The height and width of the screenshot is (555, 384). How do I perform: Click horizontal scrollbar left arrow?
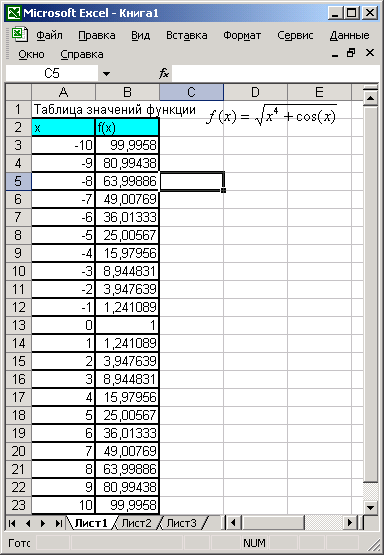pos(233,522)
